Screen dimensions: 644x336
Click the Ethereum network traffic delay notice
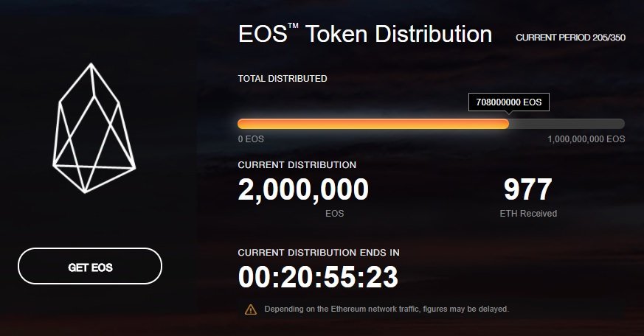click(x=387, y=309)
